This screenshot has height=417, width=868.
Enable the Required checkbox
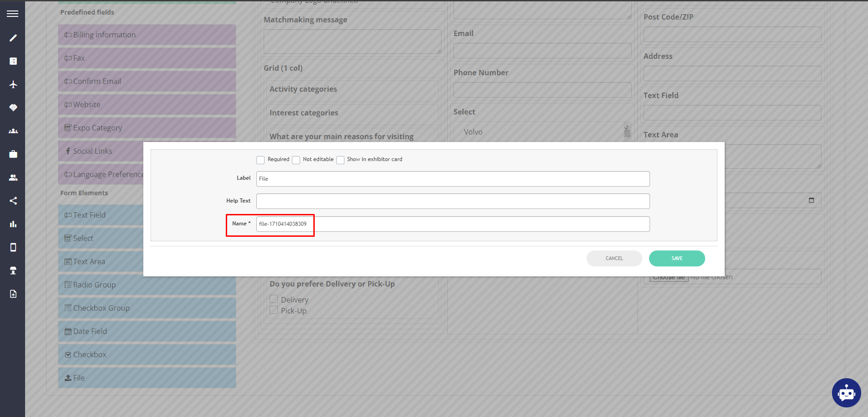click(260, 160)
